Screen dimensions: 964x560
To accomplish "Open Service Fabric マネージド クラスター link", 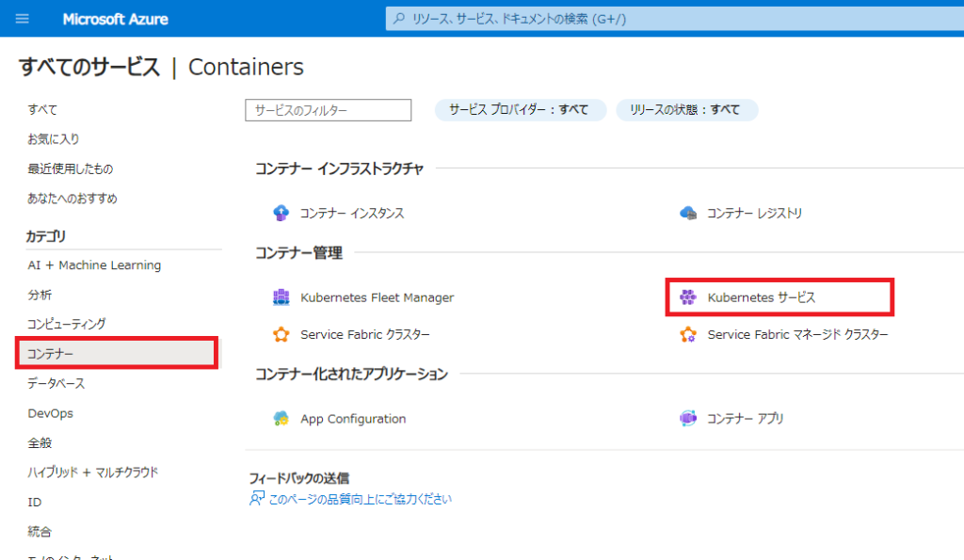I will 797,334.
